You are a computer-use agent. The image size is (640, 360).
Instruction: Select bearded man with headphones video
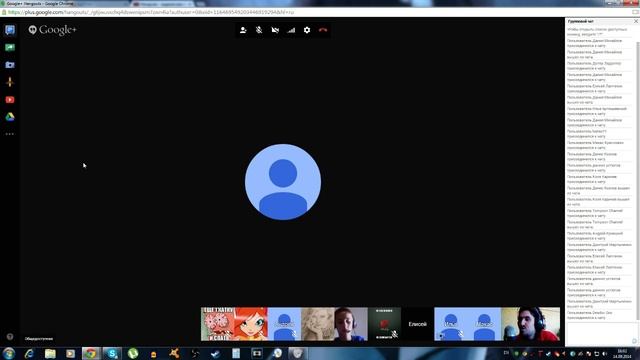(531, 324)
